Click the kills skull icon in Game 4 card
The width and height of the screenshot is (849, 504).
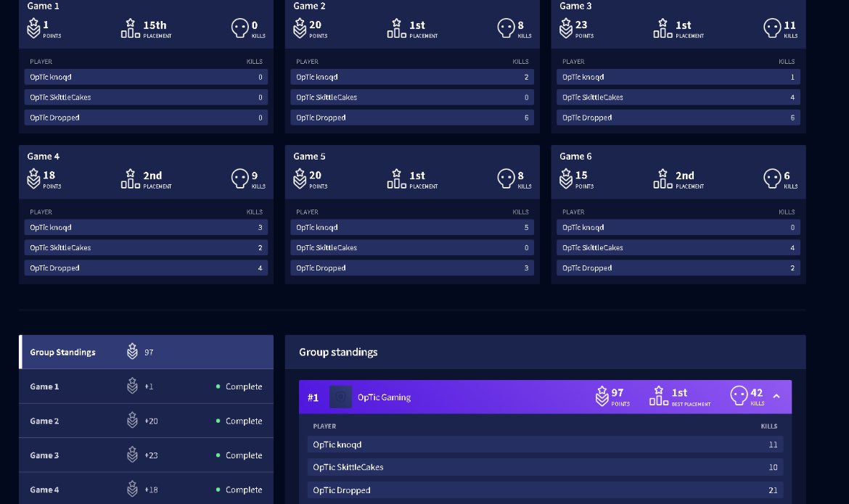[x=240, y=178]
